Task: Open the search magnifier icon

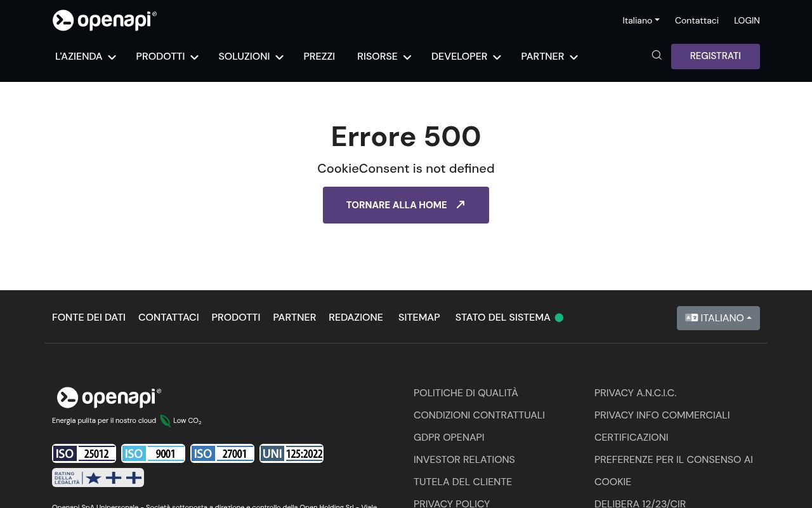Action: tap(657, 55)
